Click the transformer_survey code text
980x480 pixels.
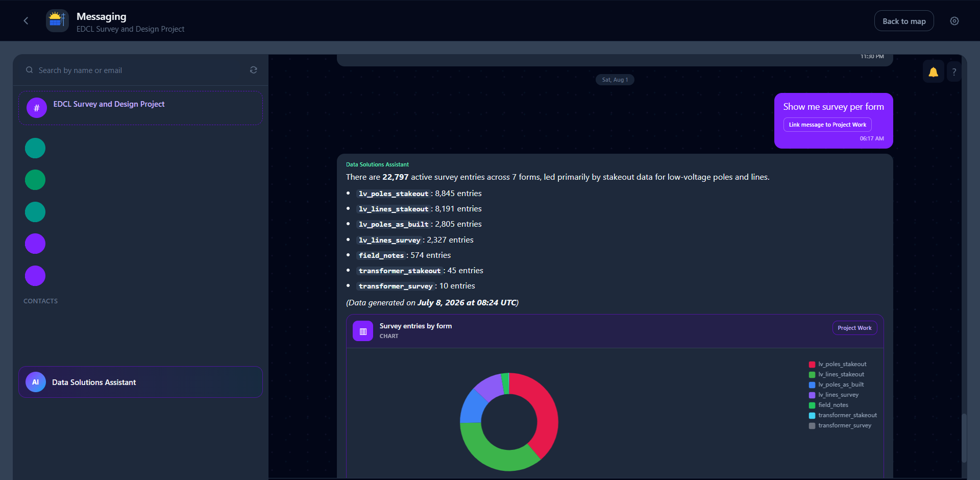coord(396,286)
